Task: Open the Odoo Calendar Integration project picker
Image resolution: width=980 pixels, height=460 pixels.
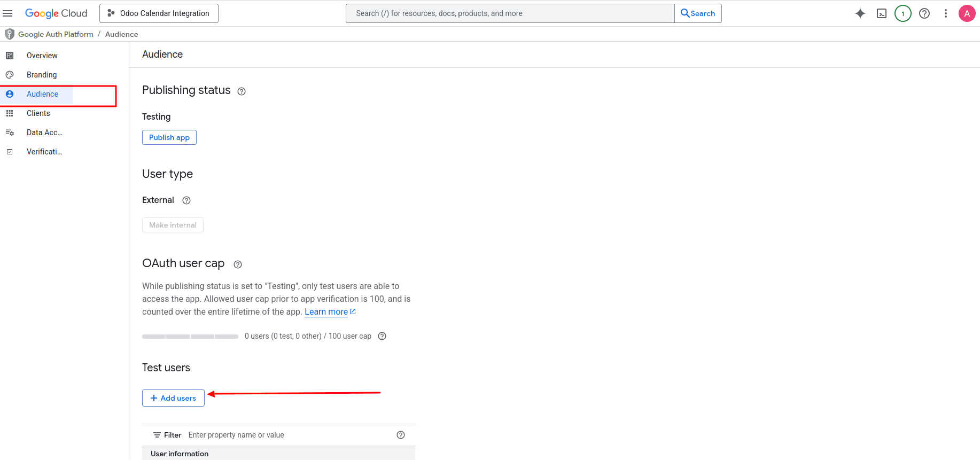Action: pos(159,13)
